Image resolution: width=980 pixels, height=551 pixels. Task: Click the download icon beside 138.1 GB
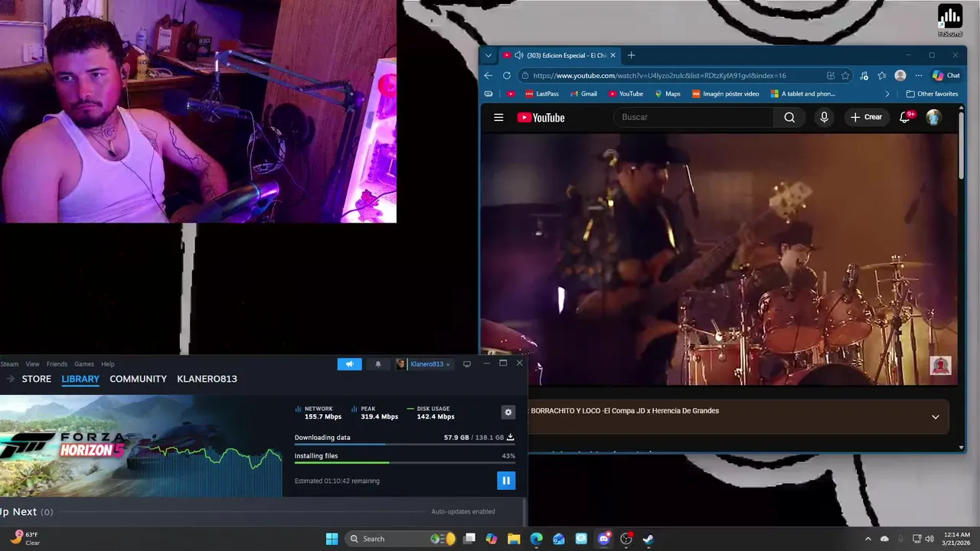tap(511, 437)
